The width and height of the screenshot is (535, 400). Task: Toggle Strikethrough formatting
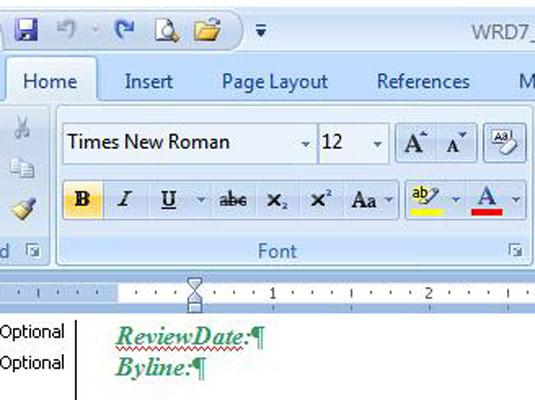tap(233, 200)
